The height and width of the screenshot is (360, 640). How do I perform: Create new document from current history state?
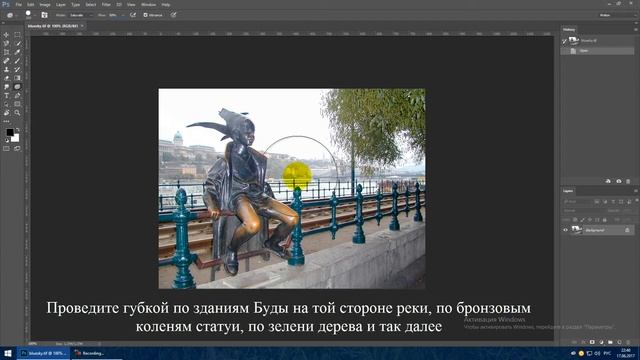(608, 181)
